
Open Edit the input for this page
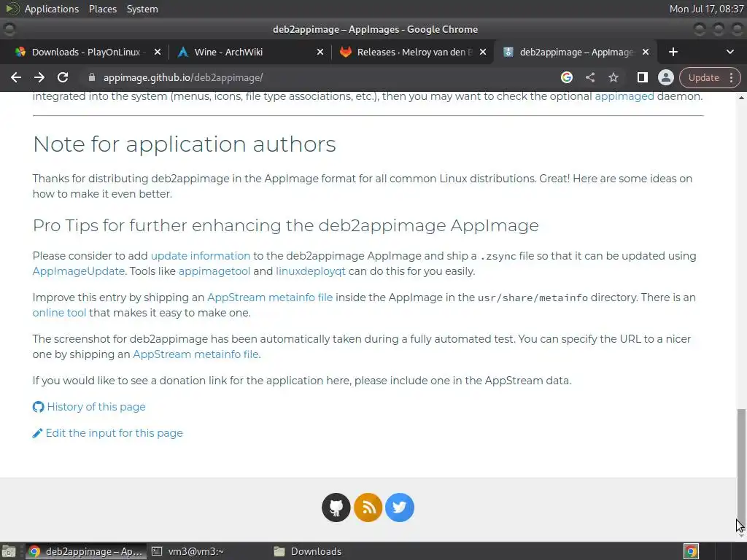115,433
